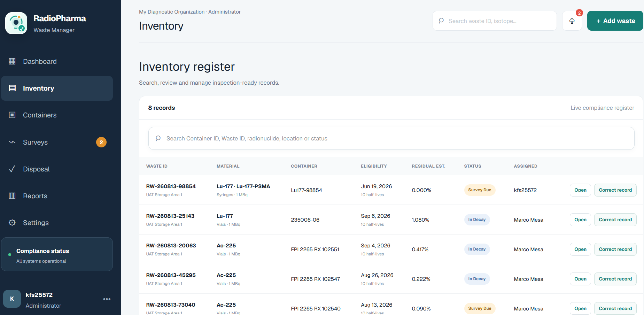Image resolution: width=644 pixels, height=315 pixels.
Task: Click the register search magnifier icon
Action: click(158, 138)
